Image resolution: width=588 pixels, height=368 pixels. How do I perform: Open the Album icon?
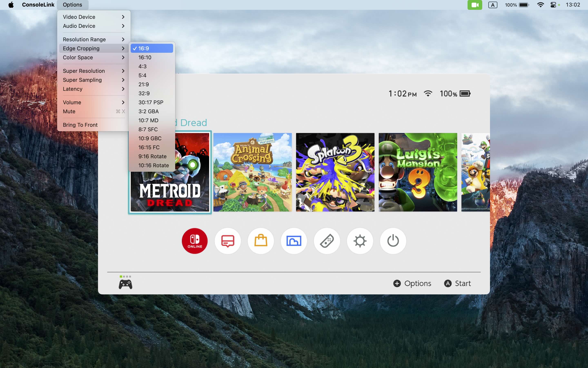[294, 241]
